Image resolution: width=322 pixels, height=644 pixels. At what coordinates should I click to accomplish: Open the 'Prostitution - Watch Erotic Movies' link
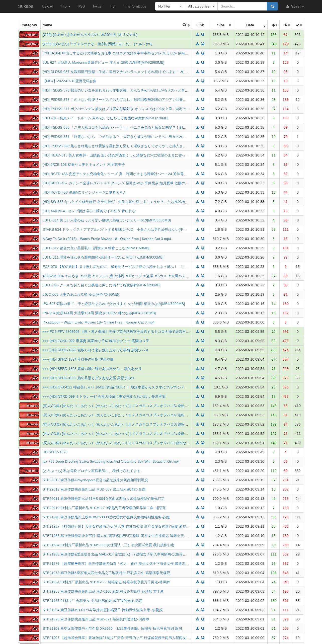[x=99, y=322]
